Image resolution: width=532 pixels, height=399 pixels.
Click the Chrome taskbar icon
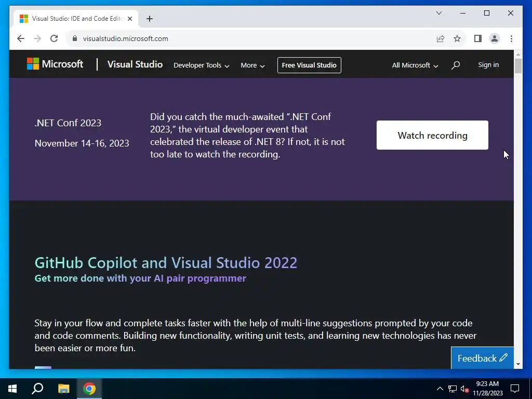89,389
